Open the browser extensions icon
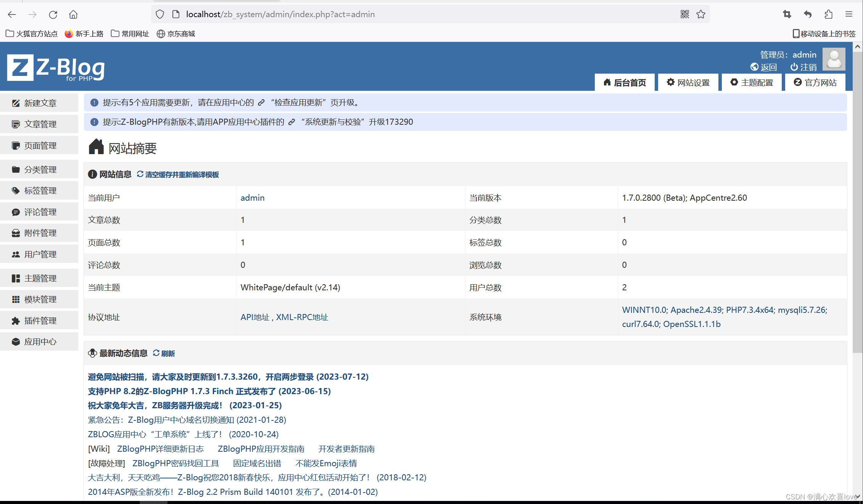 click(828, 14)
